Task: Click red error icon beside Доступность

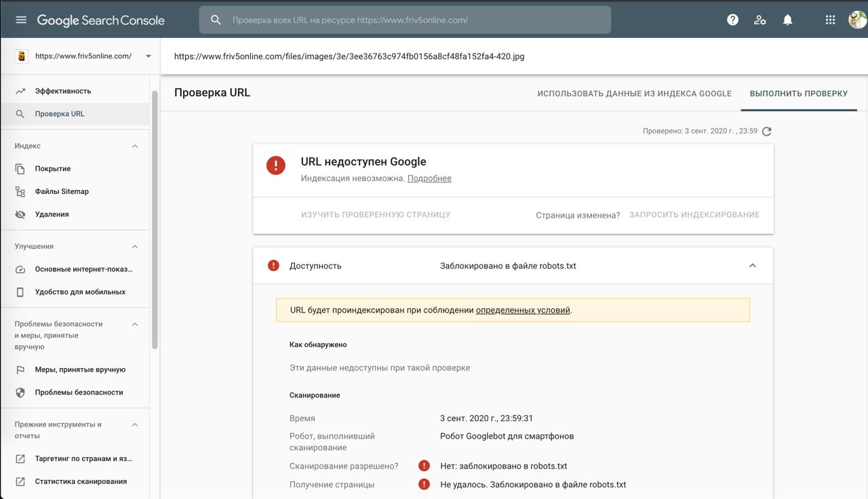Action: click(x=273, y=266)
